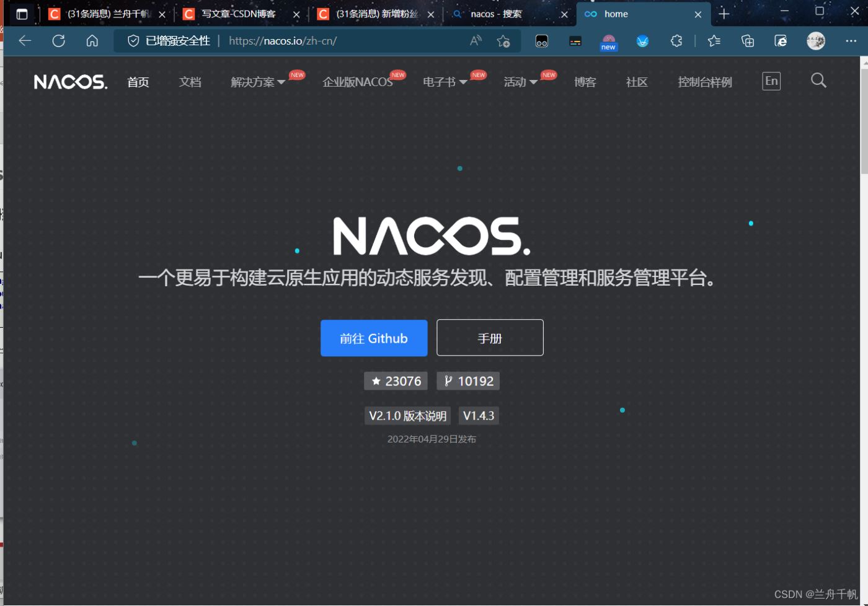Open the V2.1.0 版本说明 link

pos(407,416)
